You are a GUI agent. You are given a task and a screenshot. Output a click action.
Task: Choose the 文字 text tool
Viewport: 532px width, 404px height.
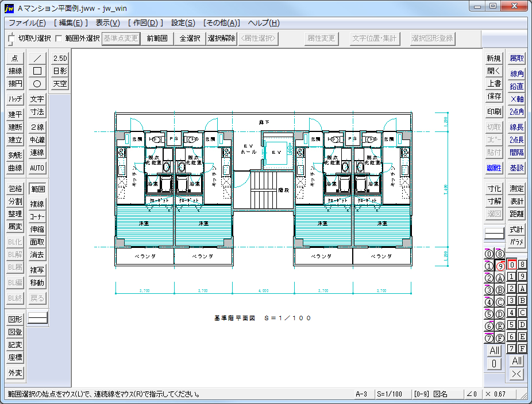pyautogui.click(x=37, y=99)
